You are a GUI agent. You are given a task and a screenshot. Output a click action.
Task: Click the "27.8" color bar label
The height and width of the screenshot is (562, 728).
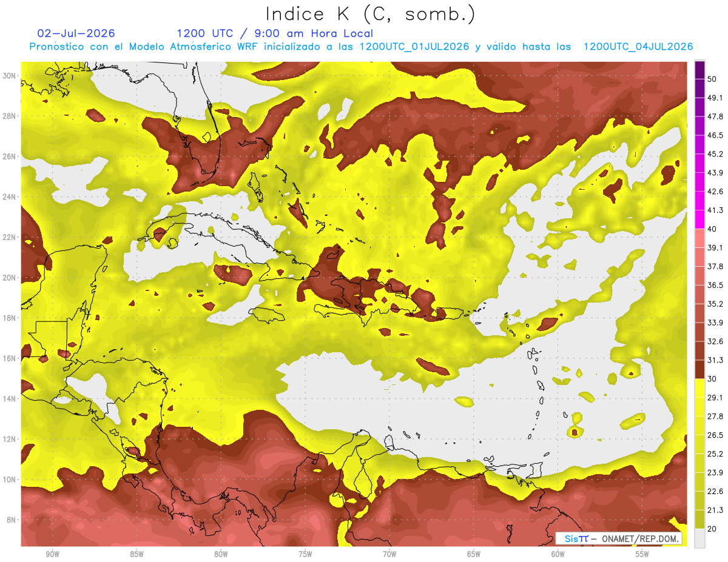[x=715, y=416]
